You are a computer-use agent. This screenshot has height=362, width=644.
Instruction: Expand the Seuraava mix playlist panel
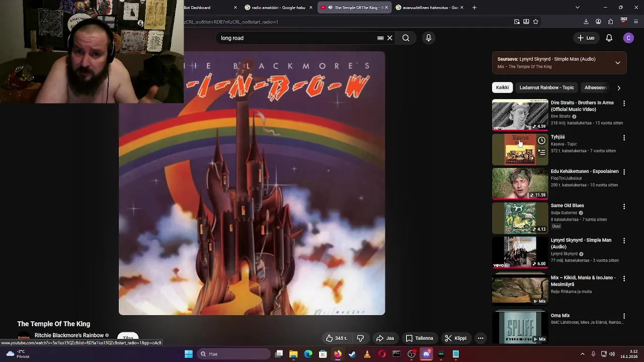(x=618, y=63)
